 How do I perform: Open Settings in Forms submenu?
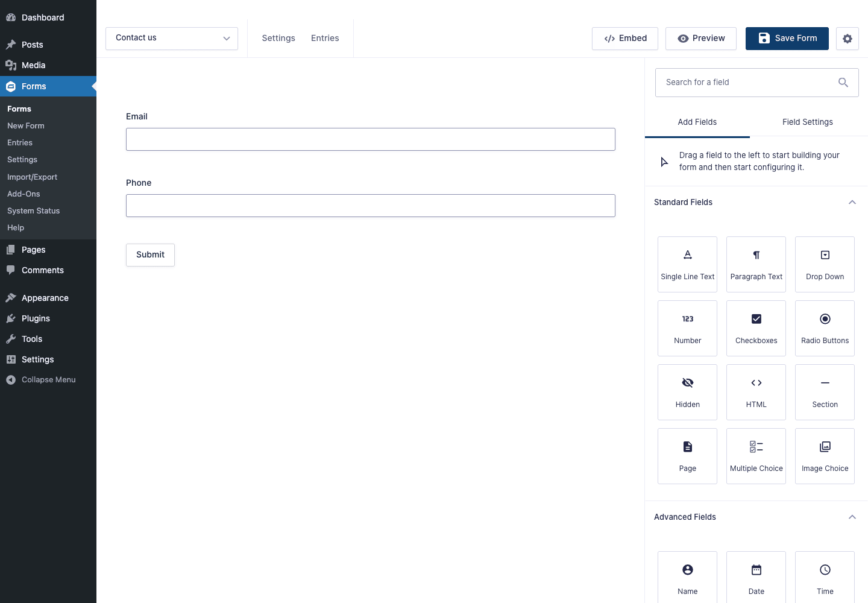(48, 160)
